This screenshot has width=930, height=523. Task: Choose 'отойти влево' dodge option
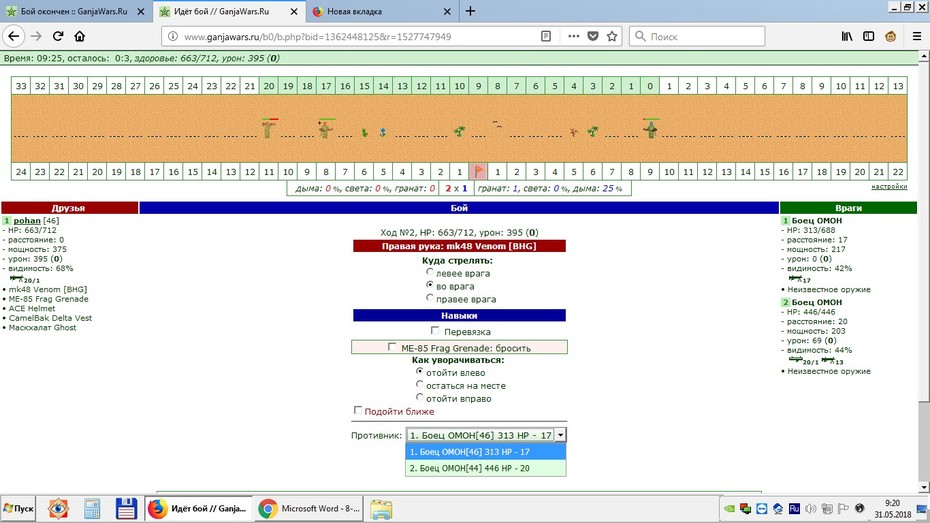[x=420, y=371]
